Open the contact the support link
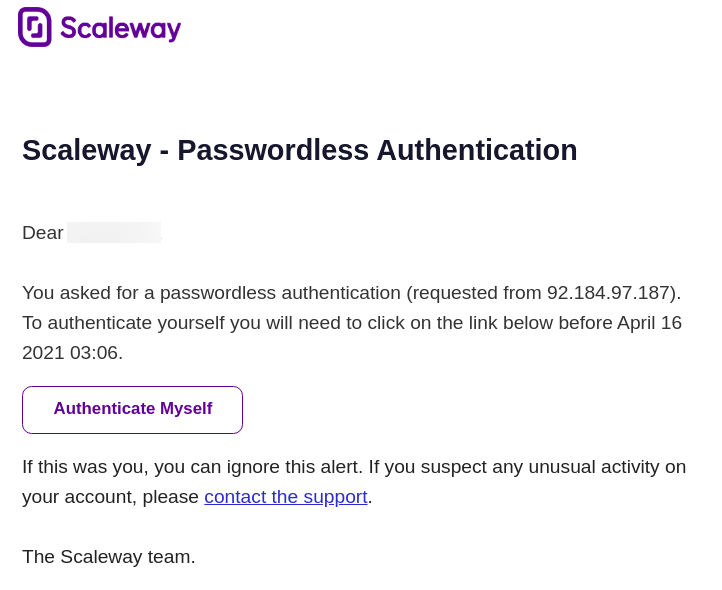Image resolution: width=722 pixels, height=590 pixels. coord(286,497)
